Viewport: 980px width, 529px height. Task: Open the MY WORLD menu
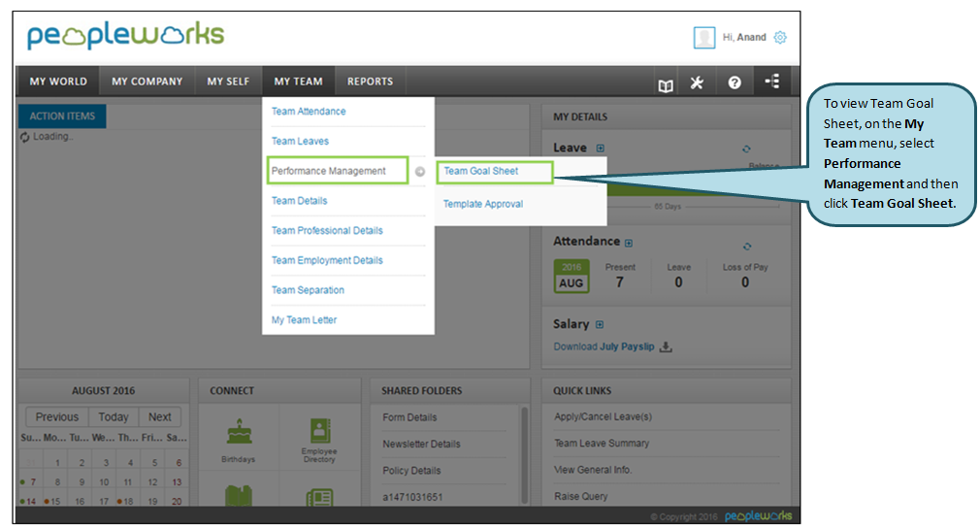[58, 82]
